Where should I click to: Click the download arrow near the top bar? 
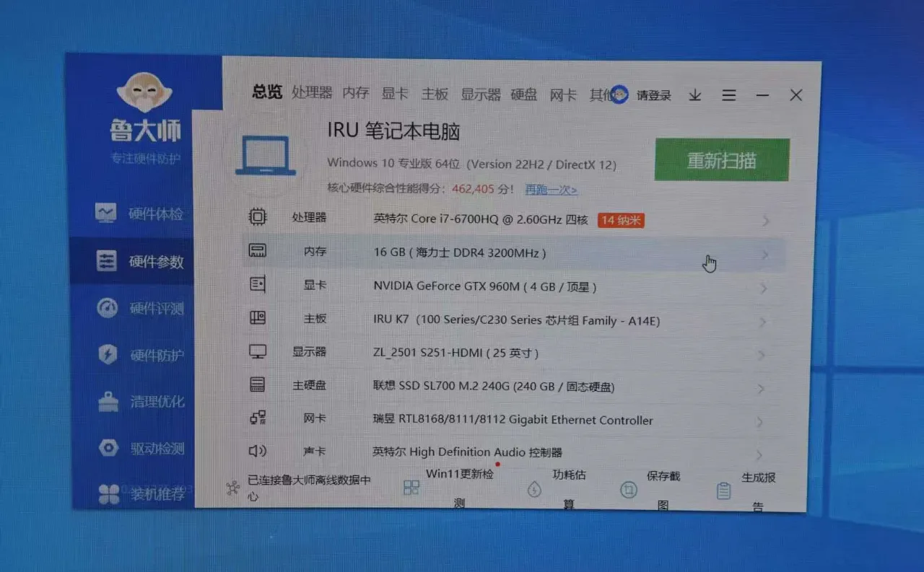click(694, 94)
